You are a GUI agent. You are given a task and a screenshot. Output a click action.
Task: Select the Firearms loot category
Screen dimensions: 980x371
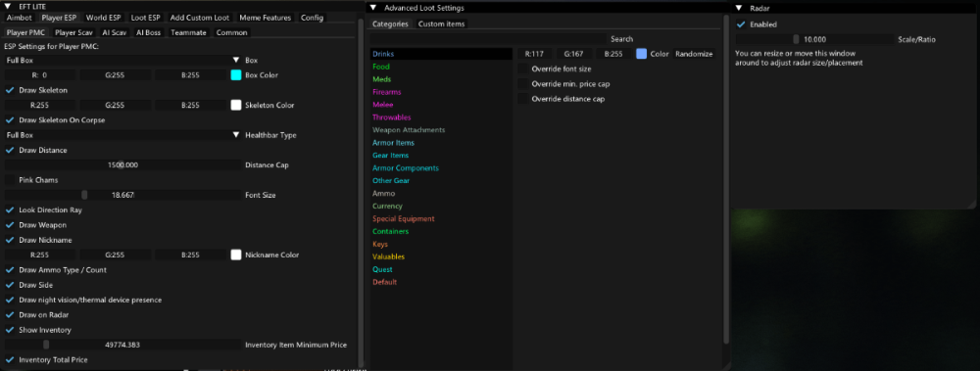[441, 92]
